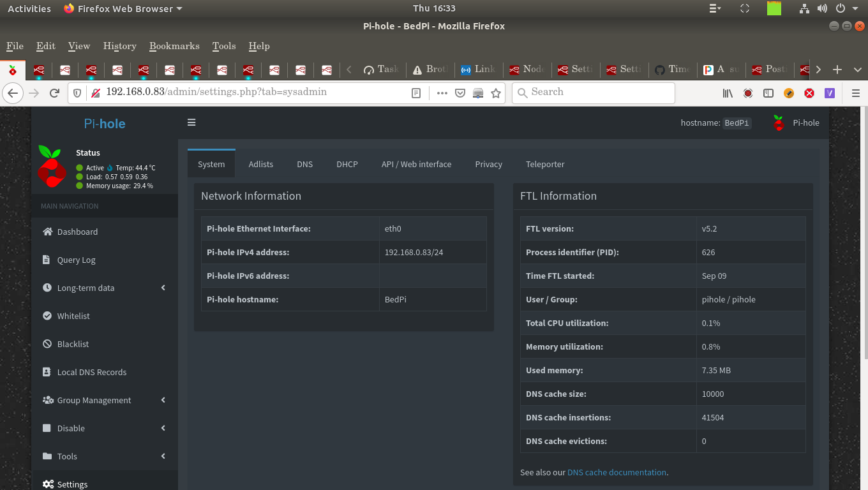Open the File menu
The image size is (868, 490).
pyautogui.click(x=15, y=46)
